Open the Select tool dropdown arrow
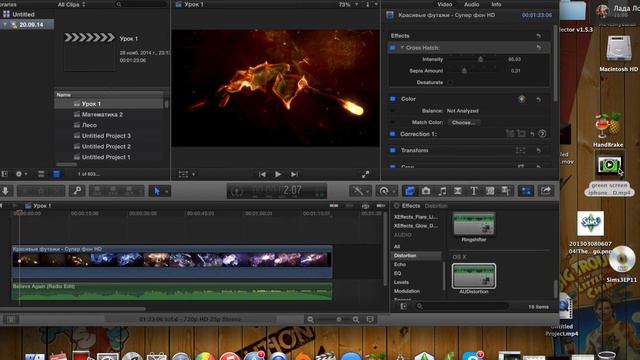 167,191
